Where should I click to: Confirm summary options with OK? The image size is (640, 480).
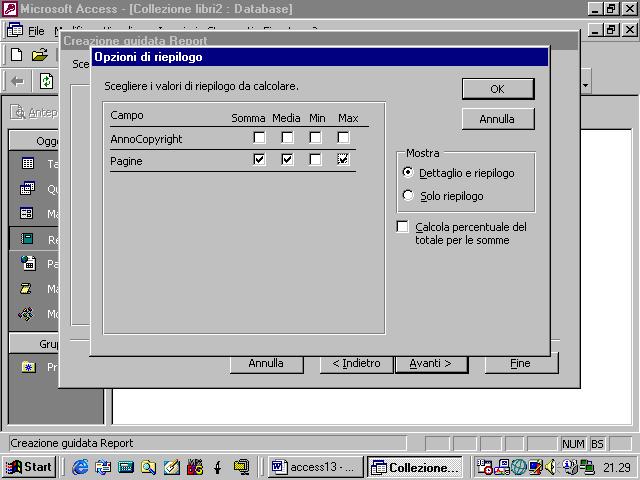[x=498, y=89]
